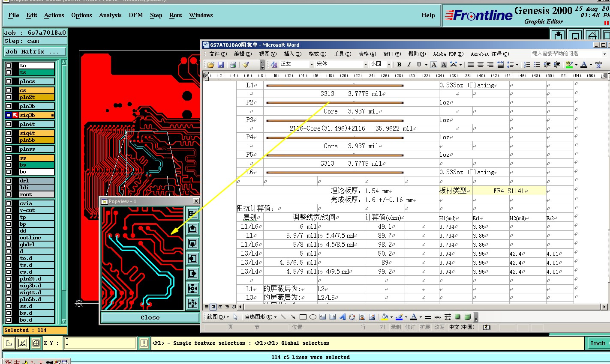Toggle visibility checkbox for layer 'v-cut'
The height and width of the screenshot is (364, 610).
pyautogui.click(x=9, y=210)
